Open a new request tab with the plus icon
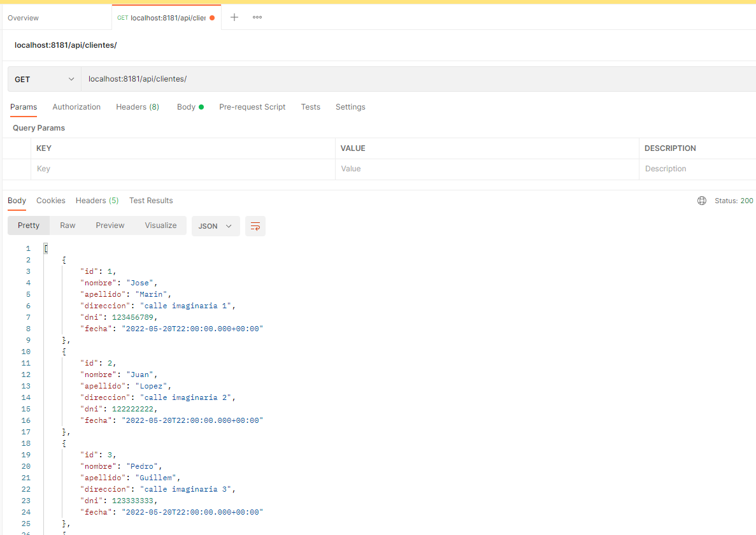756x535 pixels. pyautogui.click(x=234, y=17)
